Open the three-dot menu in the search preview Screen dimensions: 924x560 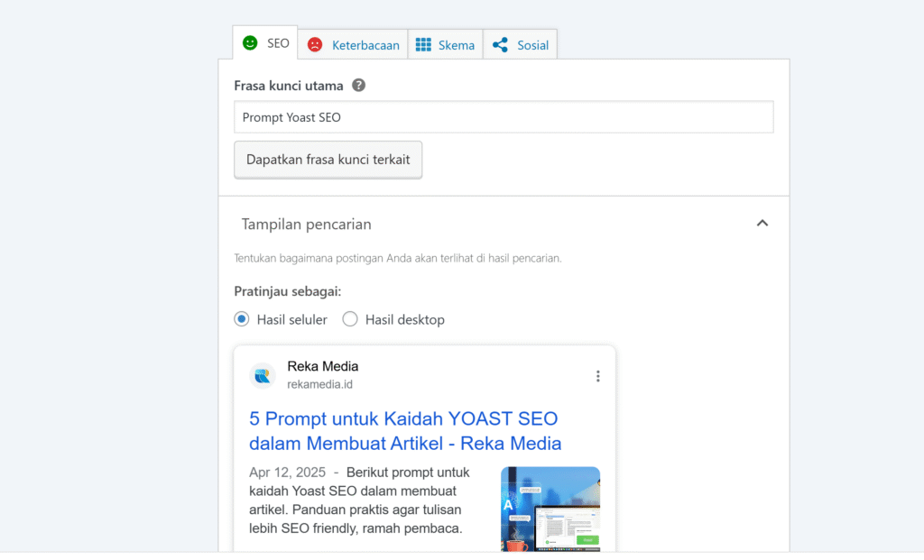point(597,376)
